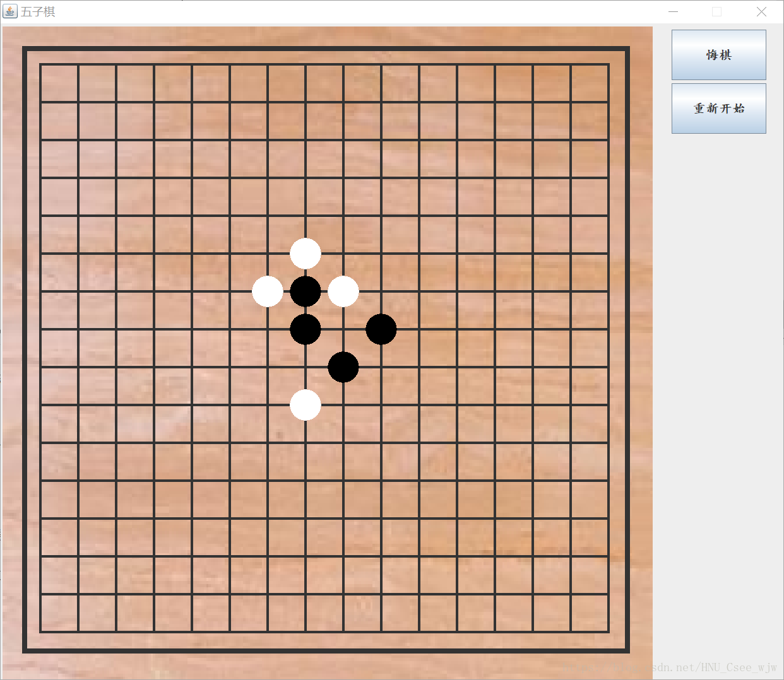Place stone on intersection between the two same-row black stones

pyautogui.click(x=343, y=329)
